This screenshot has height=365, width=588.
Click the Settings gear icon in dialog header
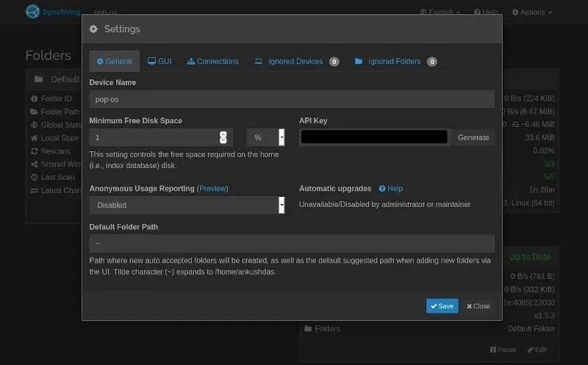pyautogui.click(x=93, y=29)
